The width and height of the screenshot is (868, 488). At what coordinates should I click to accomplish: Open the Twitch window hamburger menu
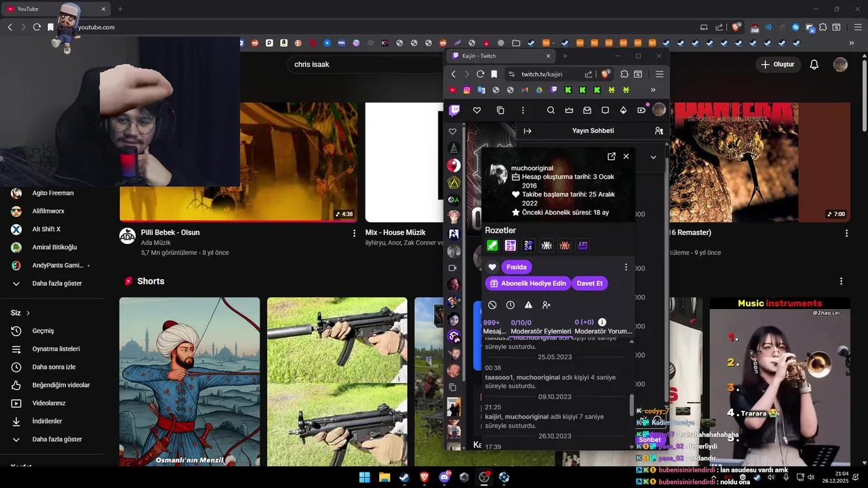point(659,74)
